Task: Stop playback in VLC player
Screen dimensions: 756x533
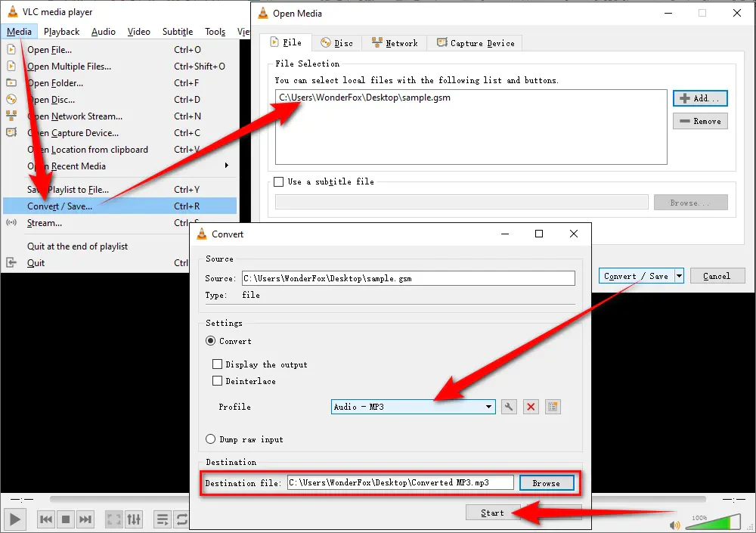Action: click(x=66, y=519)
